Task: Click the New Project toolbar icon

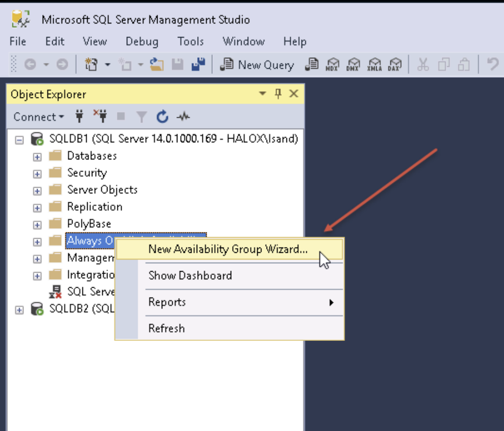Action: [91, 65]
